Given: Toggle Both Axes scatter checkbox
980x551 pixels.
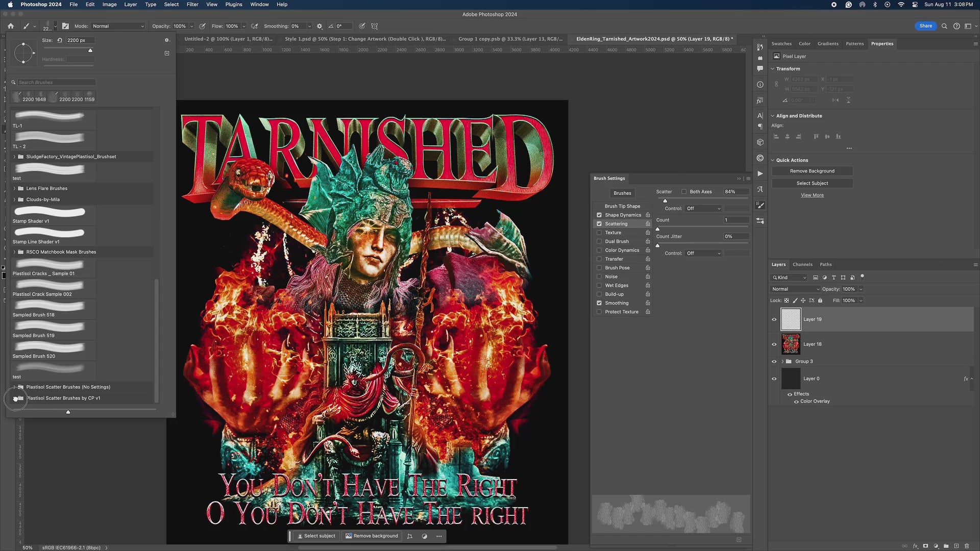Looking at the screenshot, I should point(684,192).
